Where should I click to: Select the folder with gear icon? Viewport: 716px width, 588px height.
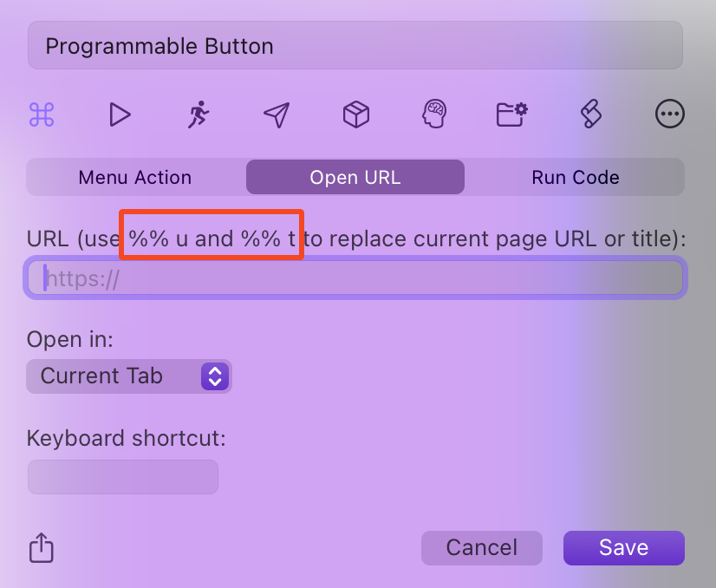512,114
